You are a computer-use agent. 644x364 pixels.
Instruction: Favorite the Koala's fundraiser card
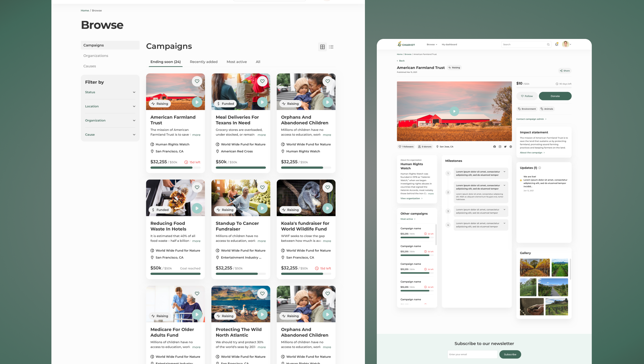(327, 187)
